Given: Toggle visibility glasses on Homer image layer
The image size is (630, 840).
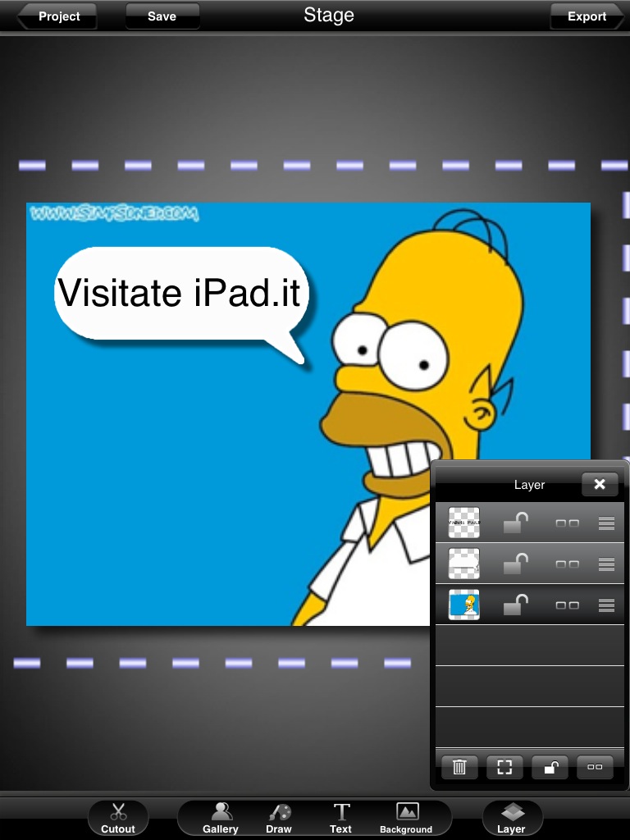Looking at the screenshot, I should click(568, 605).
